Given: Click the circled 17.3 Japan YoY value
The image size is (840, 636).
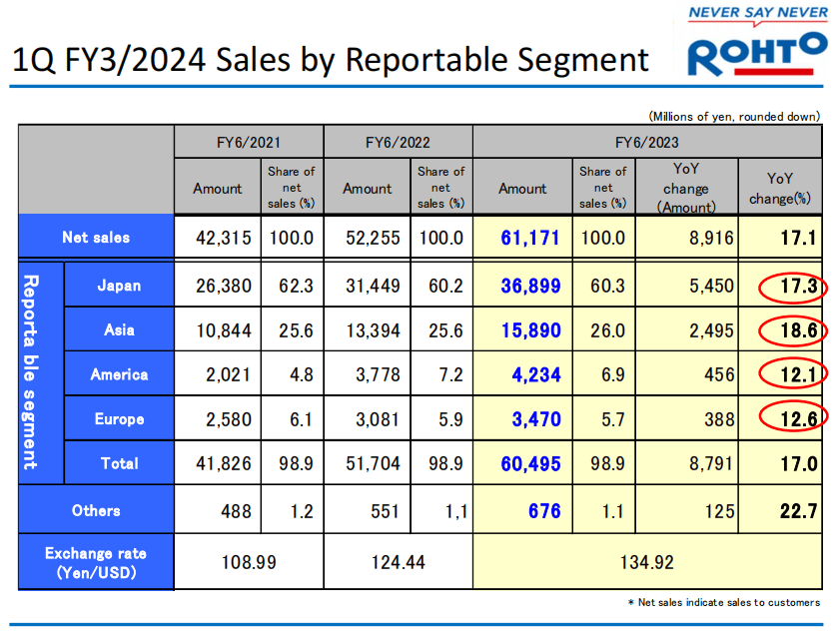Looking at the screenshot, I should (x=791, y=287).
